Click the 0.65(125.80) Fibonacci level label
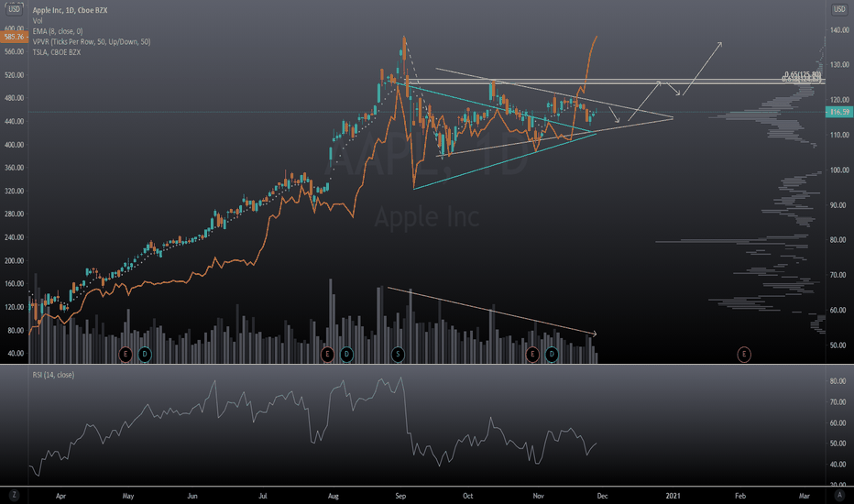Screen dimensions: 854x504 (x=803, y=74)
